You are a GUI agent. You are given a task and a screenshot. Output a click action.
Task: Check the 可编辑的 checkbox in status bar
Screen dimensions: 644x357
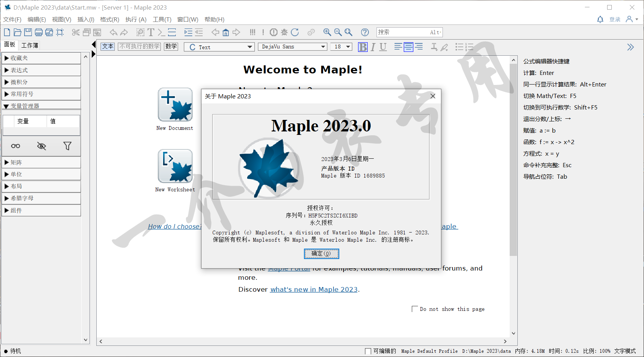[x=368, y=351]
